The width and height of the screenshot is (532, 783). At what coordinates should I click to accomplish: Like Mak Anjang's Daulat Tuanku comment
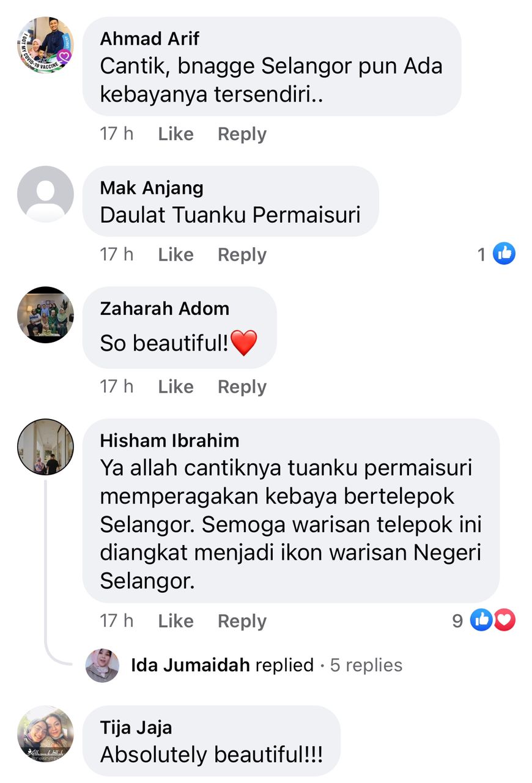pos(175,254)
